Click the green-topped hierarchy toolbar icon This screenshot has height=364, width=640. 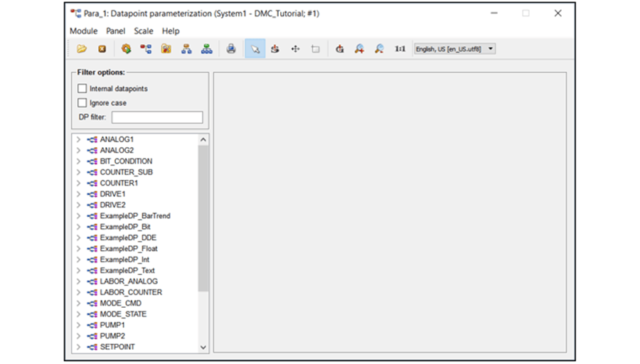206,49
